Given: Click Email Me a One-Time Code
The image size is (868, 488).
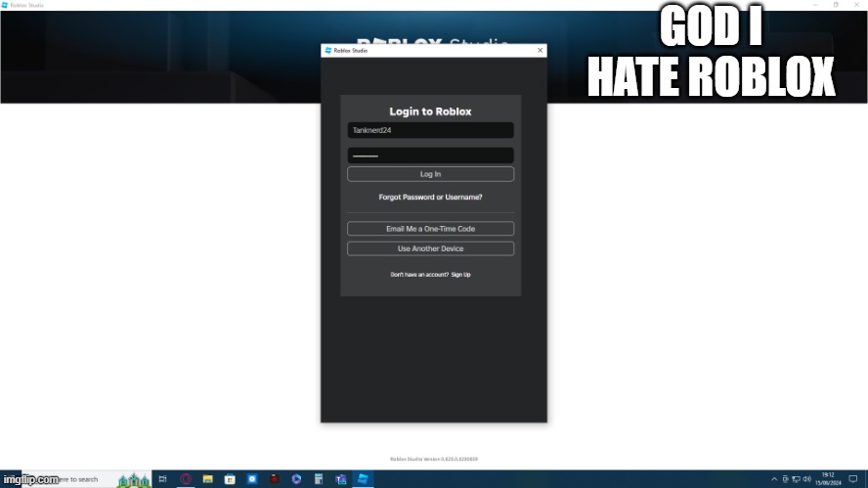Looking at the screenshot, I should [x=430, y=229].
